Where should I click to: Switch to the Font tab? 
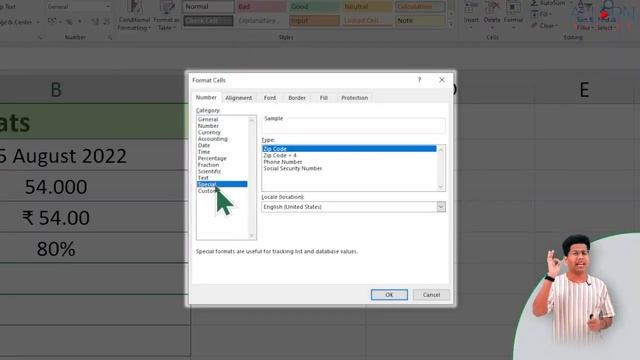pyautogui.click(x=270, y=98)
